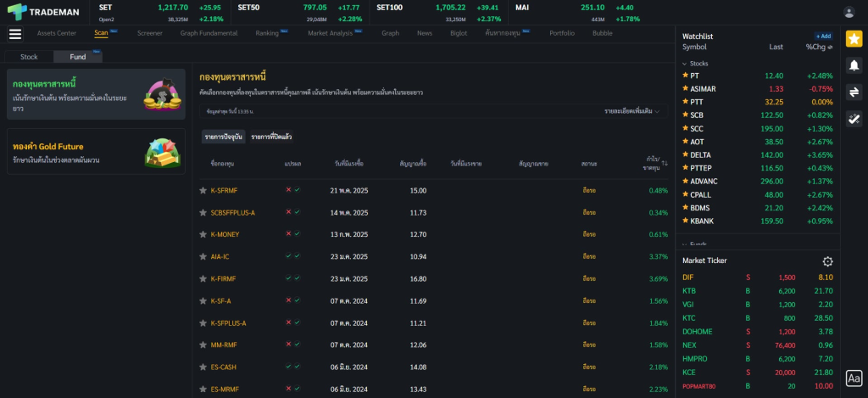Click the Trademan logo
Image resolution: width=868 pixels, height=398 pixels.
click(43, 12)
